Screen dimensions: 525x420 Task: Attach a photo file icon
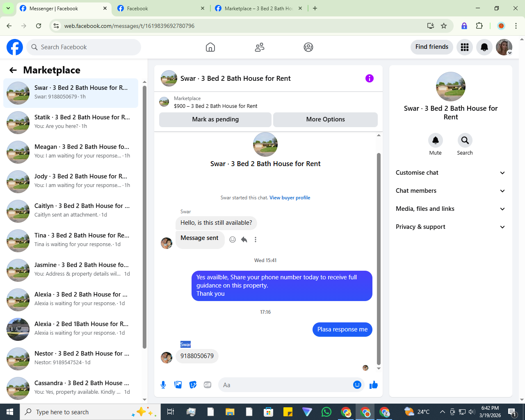point(178,385)
